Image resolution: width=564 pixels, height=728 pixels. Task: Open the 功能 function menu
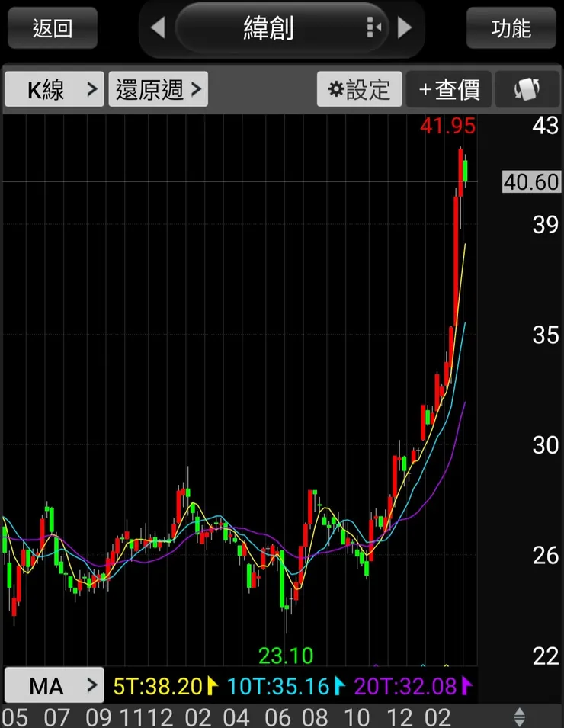point(511,28)
